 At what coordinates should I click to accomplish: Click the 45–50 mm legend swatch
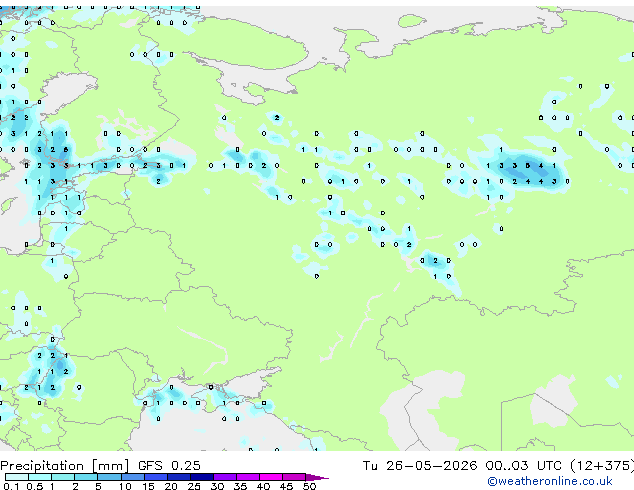[x=294, y=477]
